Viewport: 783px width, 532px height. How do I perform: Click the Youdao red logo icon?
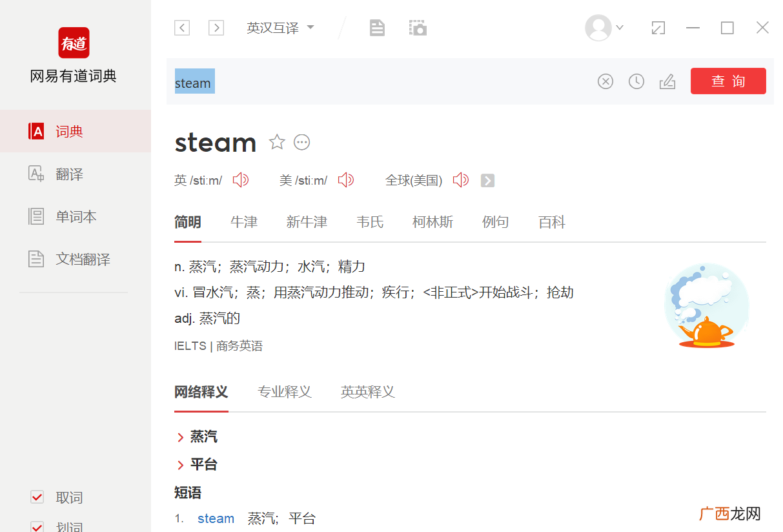click(x=74, y=43)
